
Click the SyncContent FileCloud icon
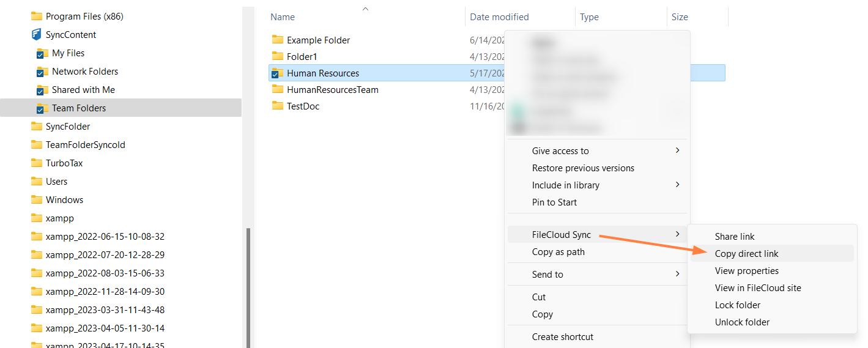37,35
